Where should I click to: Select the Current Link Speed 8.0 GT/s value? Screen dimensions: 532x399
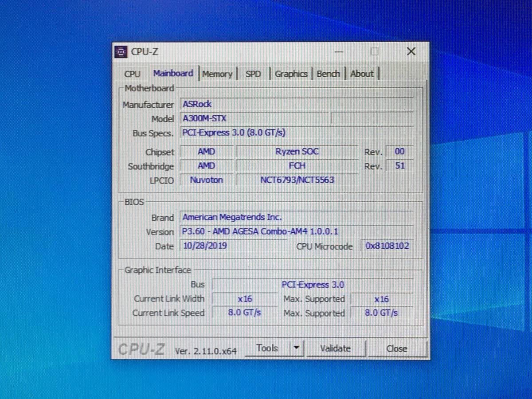point(245,313)
